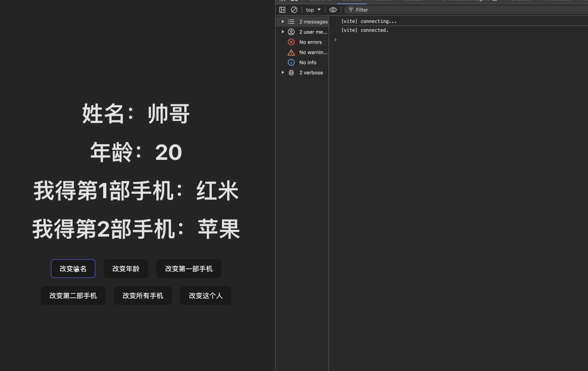588x371 pixels.
Task: Expand the '2 user me...' group arrow
Action: click(x=283, y=32)
